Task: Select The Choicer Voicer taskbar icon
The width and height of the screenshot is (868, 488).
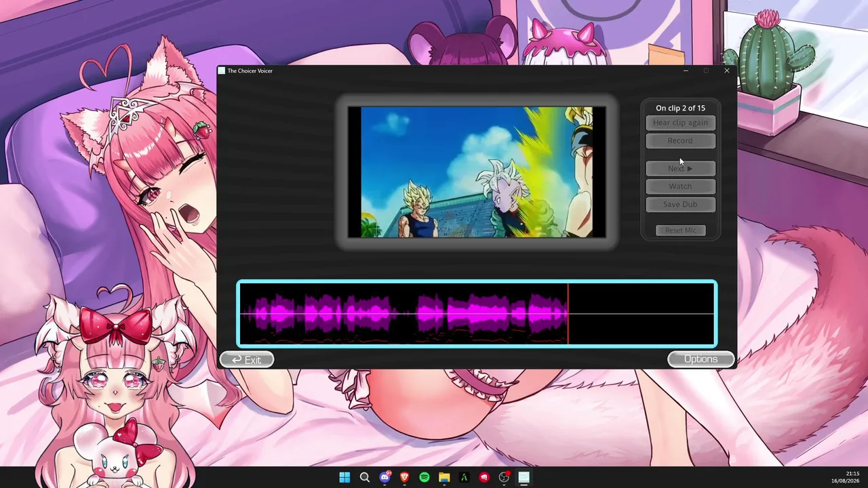Action: 524,477
